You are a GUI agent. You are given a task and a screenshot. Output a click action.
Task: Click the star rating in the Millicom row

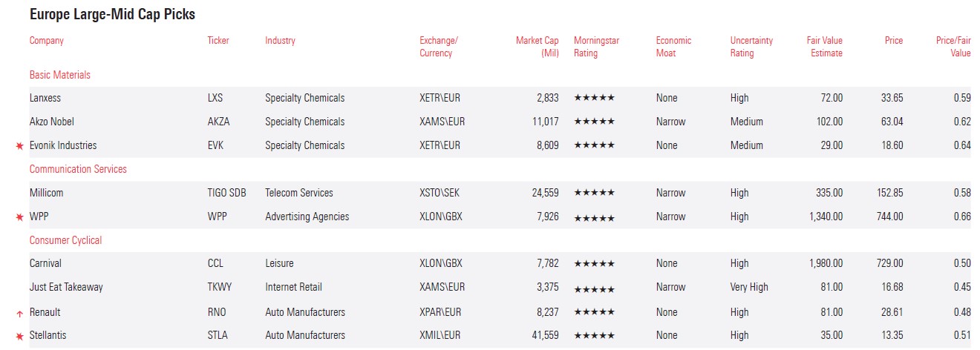(x=594, y=194)
